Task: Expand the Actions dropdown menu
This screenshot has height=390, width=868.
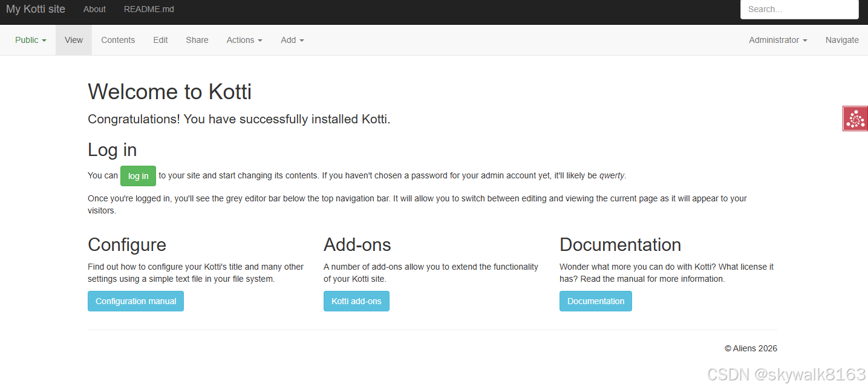Action: [x=244, y=40]
